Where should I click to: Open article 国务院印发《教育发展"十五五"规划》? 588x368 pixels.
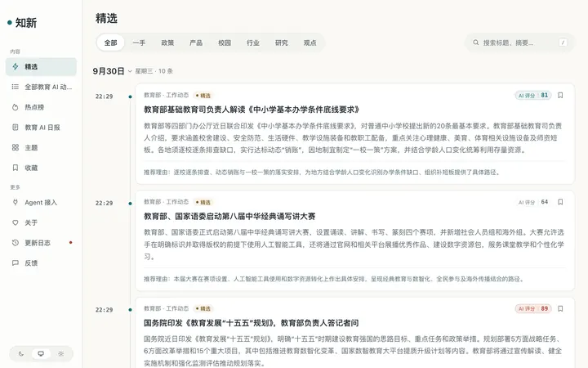click(x=252, y=323)
